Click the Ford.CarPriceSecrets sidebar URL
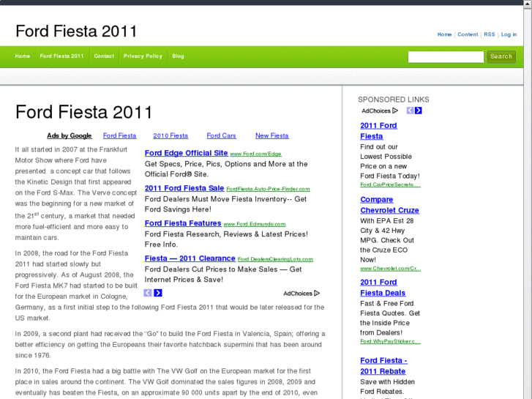 390,184
